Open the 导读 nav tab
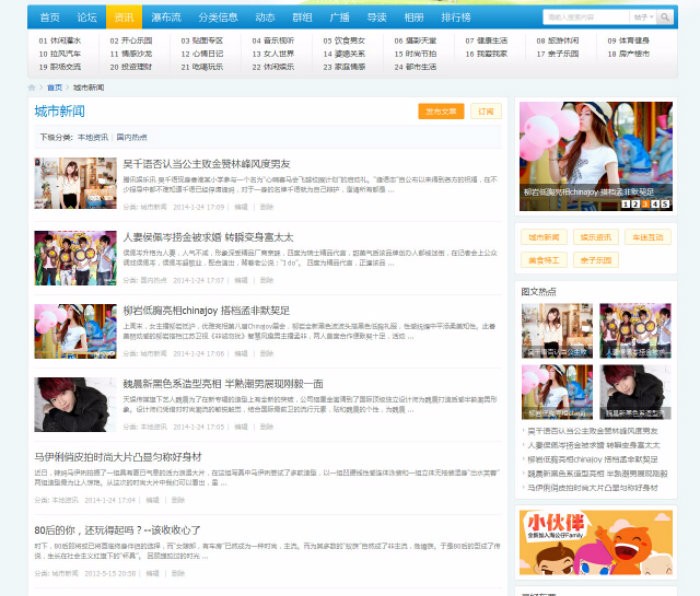This screenshot has width=700, height=596. click(376, 17)
